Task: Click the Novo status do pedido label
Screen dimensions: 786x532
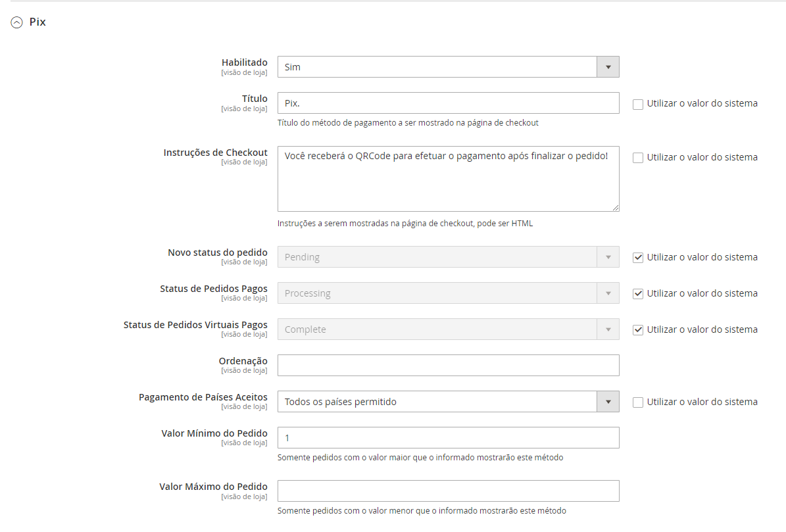Action: coord(218,253)
